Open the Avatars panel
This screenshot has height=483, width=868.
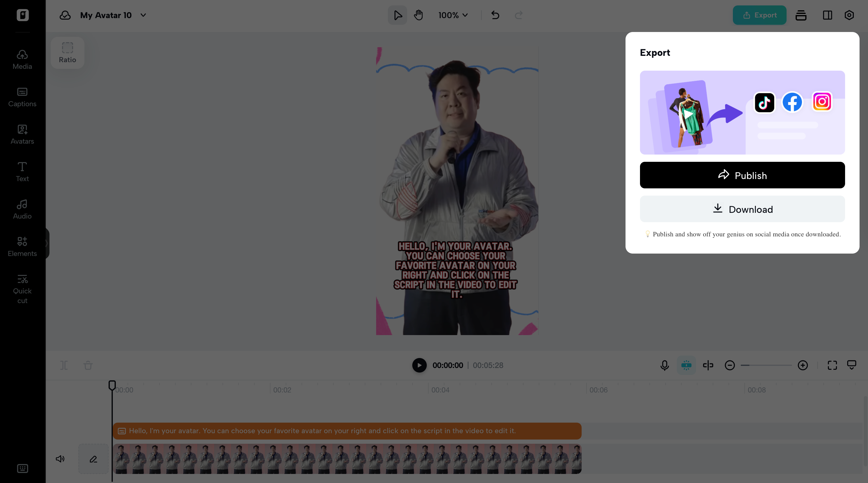coord(22,134)
